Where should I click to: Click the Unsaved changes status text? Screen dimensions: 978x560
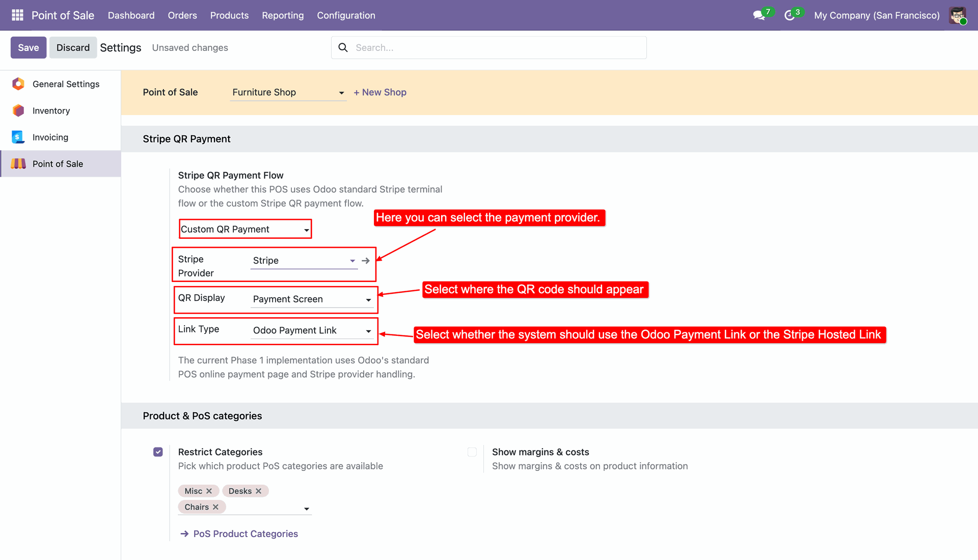[190, 47]
